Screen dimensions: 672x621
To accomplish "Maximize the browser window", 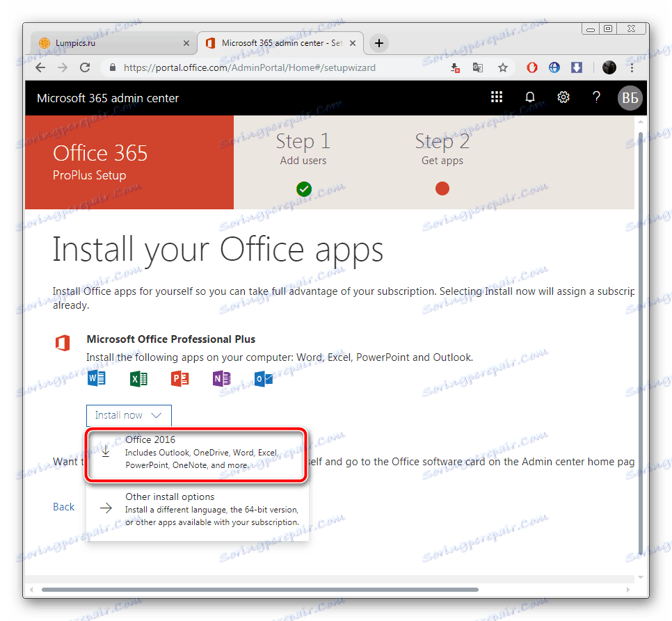I will 608,29.
